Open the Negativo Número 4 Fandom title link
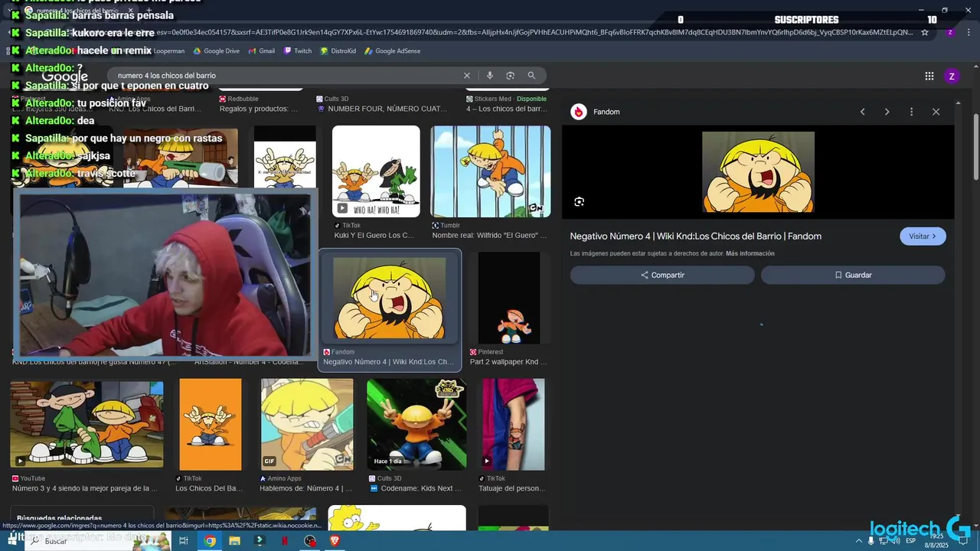Viewport: 980px width, 551px height. click(696, 236)
